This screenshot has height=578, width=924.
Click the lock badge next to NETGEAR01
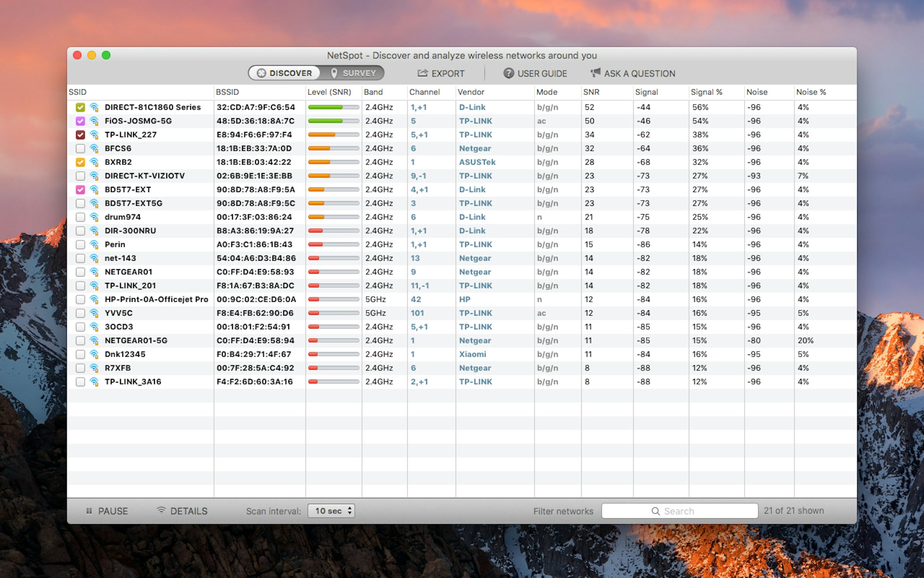coord(97,275)
